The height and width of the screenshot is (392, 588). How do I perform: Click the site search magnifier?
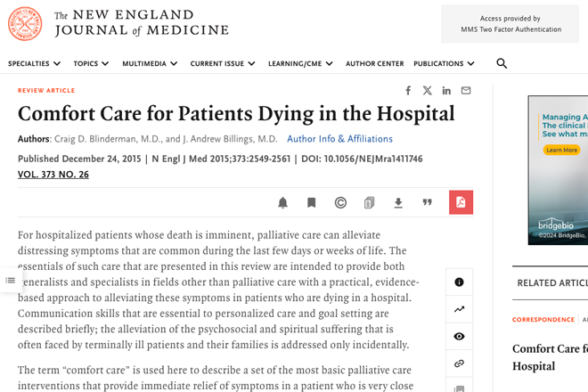[x=502, y=64]
